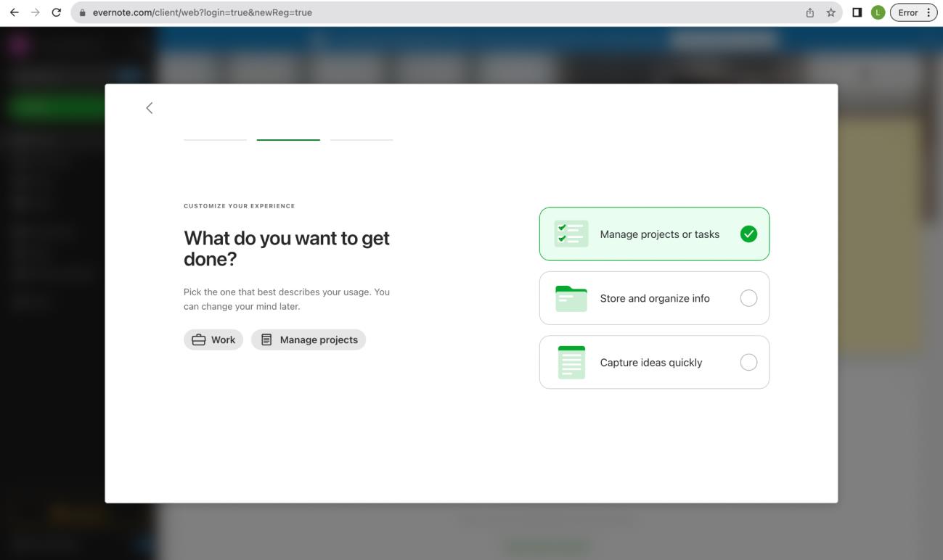Click the green folder icon for Store info
The height and width of the screenshot is (560, 943).
571,298
